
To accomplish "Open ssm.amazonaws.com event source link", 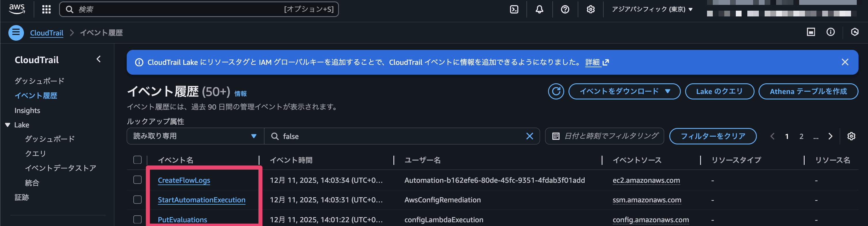I will (647, 200).
